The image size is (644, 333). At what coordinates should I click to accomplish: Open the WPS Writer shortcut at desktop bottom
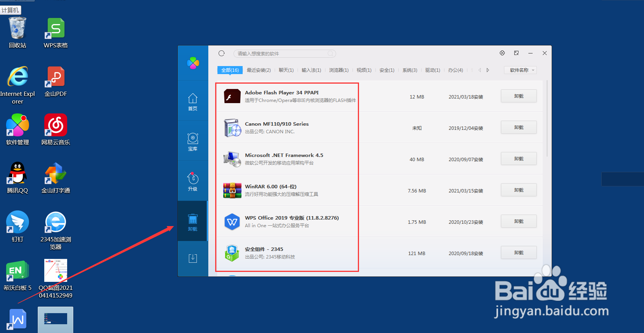(18, 319)
